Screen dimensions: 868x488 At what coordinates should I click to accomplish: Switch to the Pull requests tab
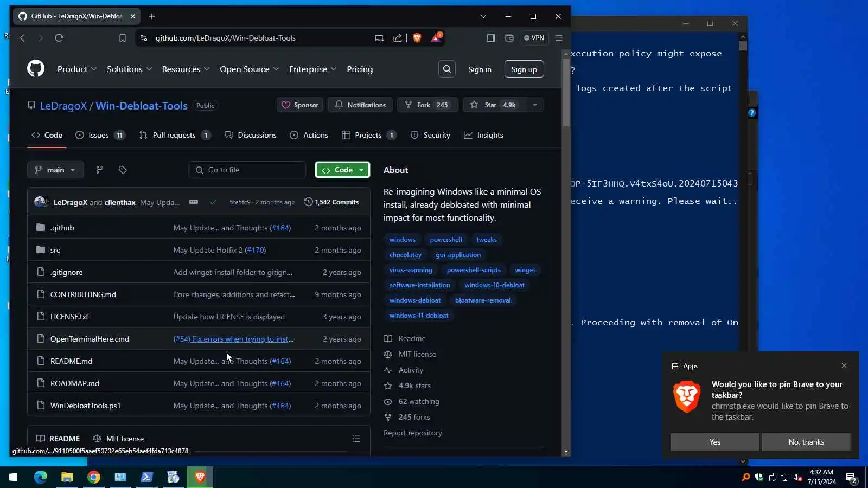point(175,135)
